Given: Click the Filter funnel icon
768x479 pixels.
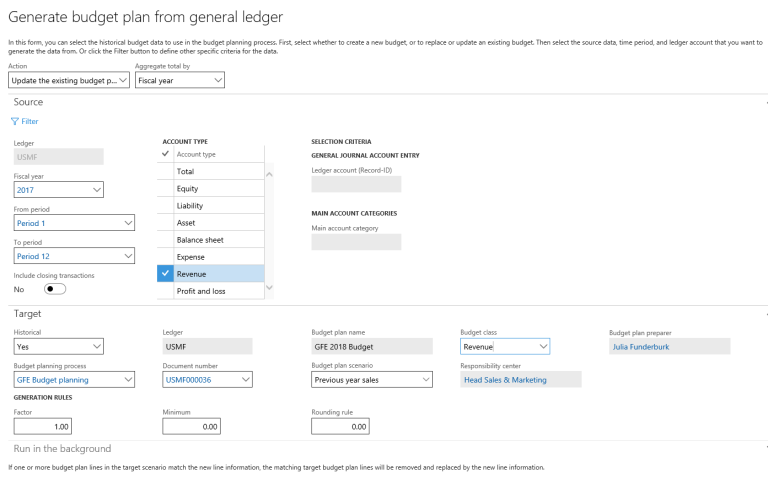Looking at the screenshot, I should (15, 121).
